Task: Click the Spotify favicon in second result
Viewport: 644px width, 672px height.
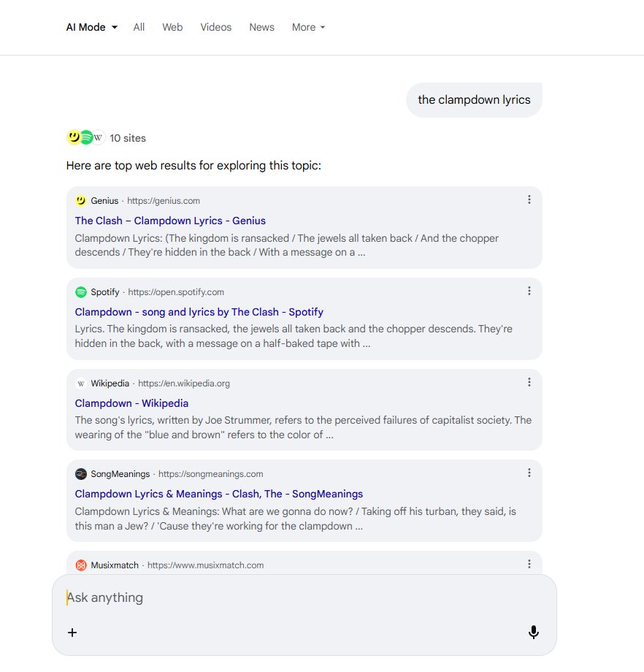Action: 80,292
